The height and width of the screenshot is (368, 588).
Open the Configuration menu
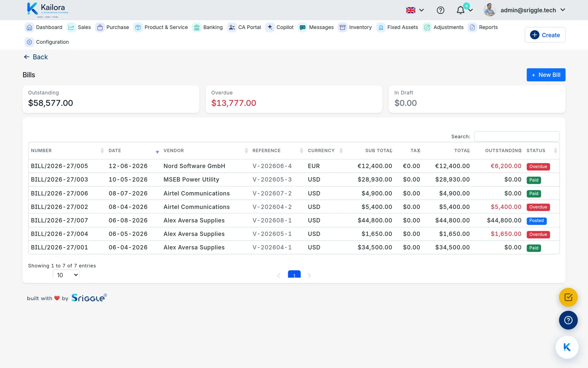pos(47,42)
